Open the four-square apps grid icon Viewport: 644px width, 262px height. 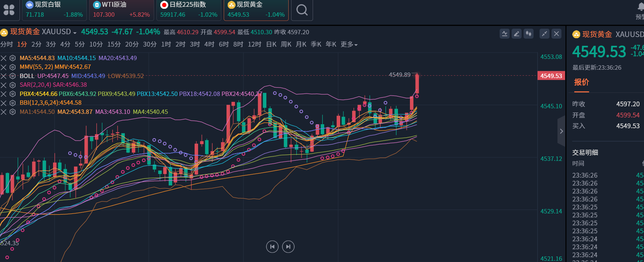coord(9,10)
